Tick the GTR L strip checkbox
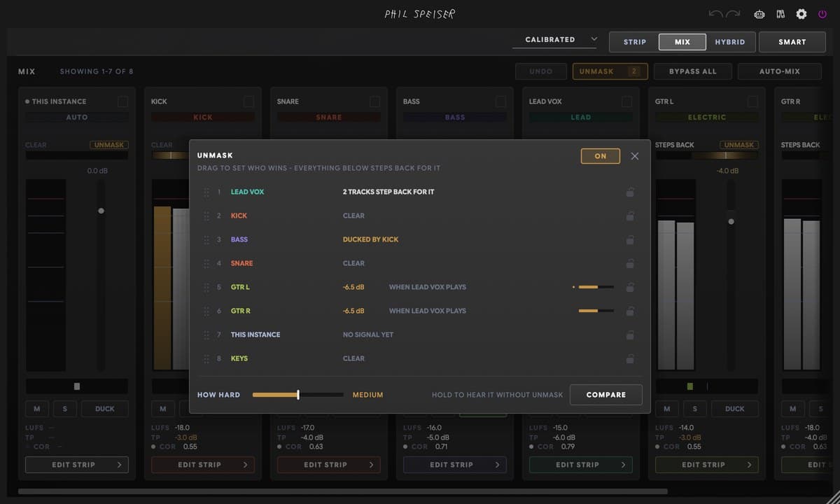The width and height of the screenshot is (840, 504). point(752,101)
